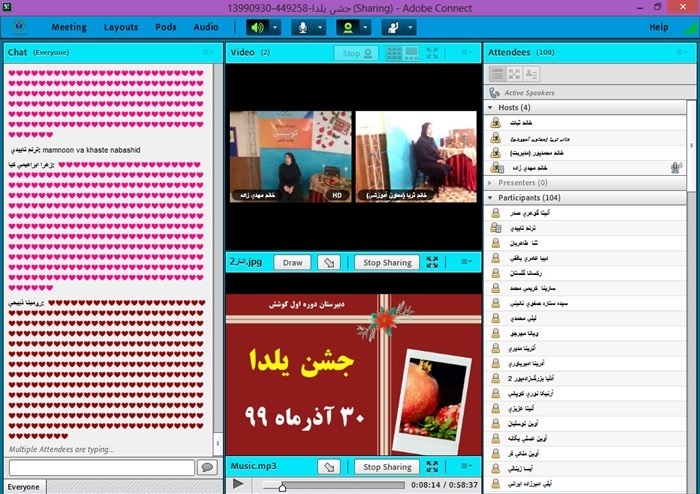The image size is (700, 494).
Task: Open the Layouts menu
Action: [x=121, y=27]
